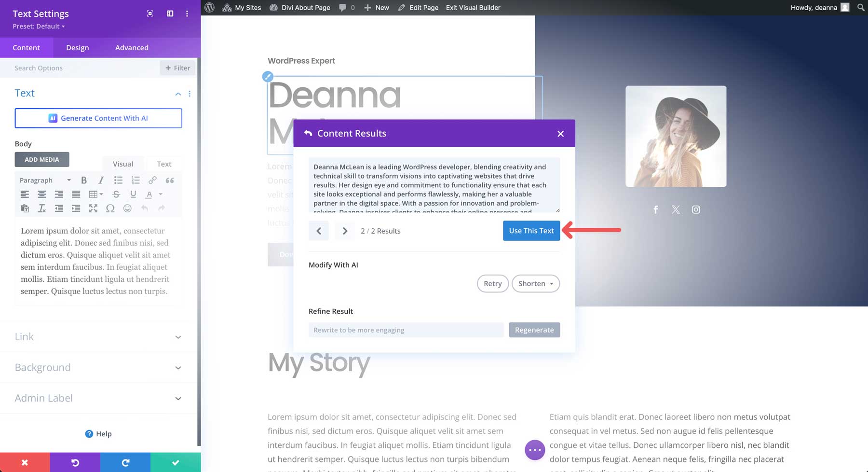
Task: Switch to the Text editing tab
Action: (x=164, y=164)
